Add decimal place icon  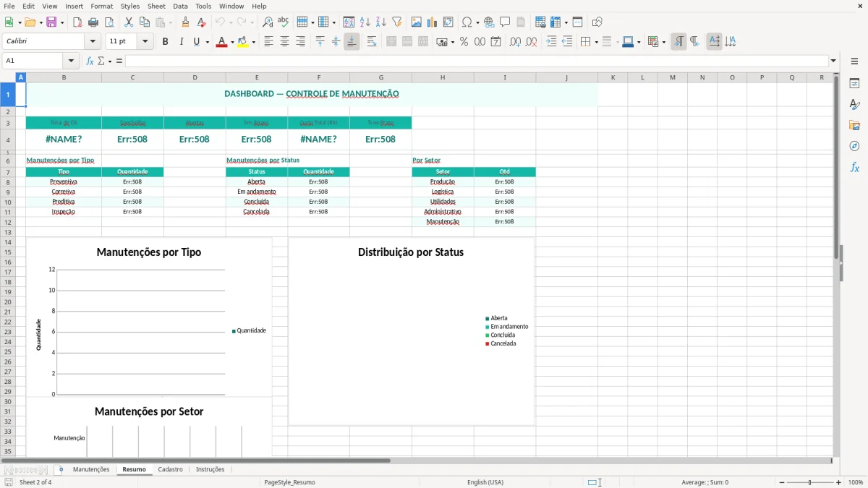click(515, 42)
